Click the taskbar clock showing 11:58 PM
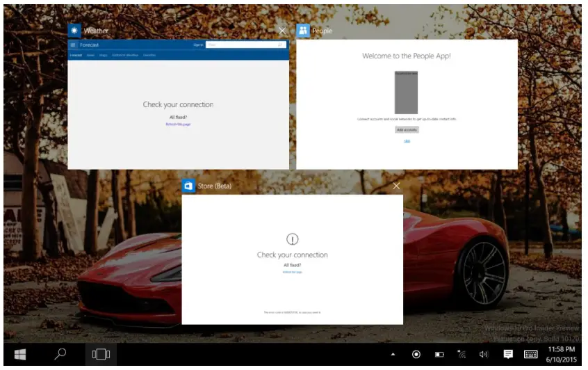588x370 pixels. (x=561, y=354)
